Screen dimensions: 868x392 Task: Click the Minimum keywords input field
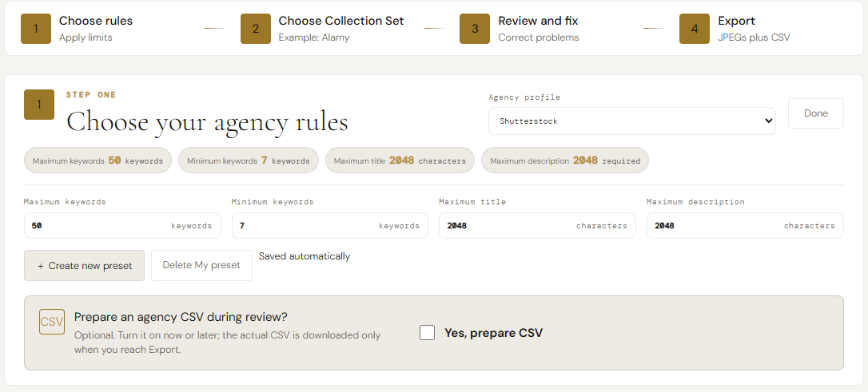click(x=330, y=226)
